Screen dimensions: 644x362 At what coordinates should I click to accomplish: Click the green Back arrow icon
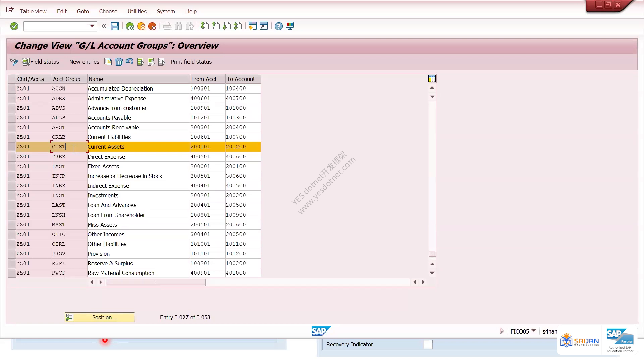[130, 26]
